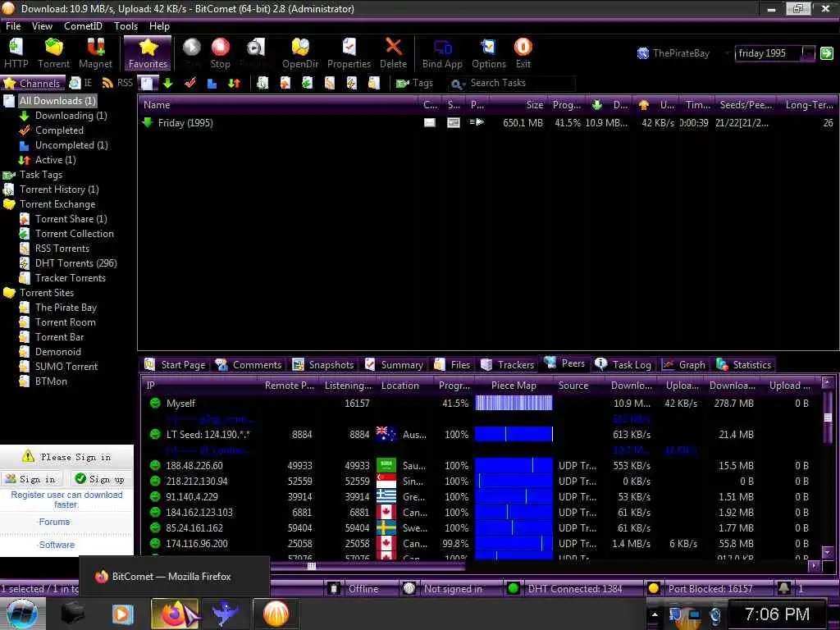Open the RSS pane
This screenshot has width=840, height=630.
[117, 83]
